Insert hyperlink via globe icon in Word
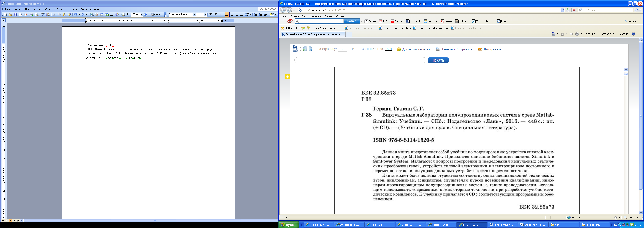This screenshot has width=644, height=228. 92,15
